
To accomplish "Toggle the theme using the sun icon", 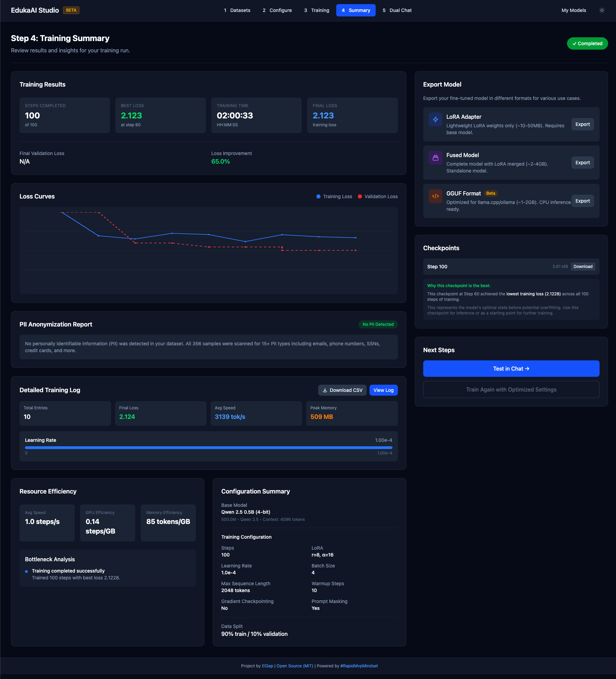I will tap(602, 10).
